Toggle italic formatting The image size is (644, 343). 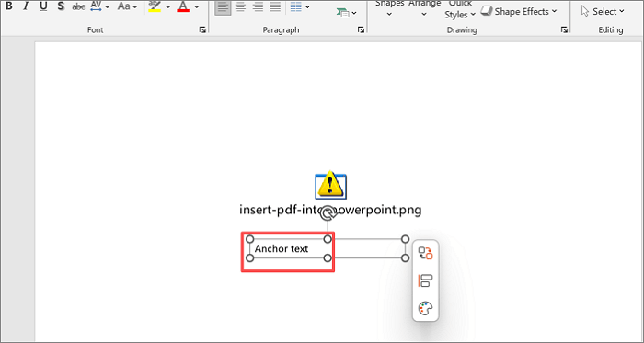click(x=26, y=6)
